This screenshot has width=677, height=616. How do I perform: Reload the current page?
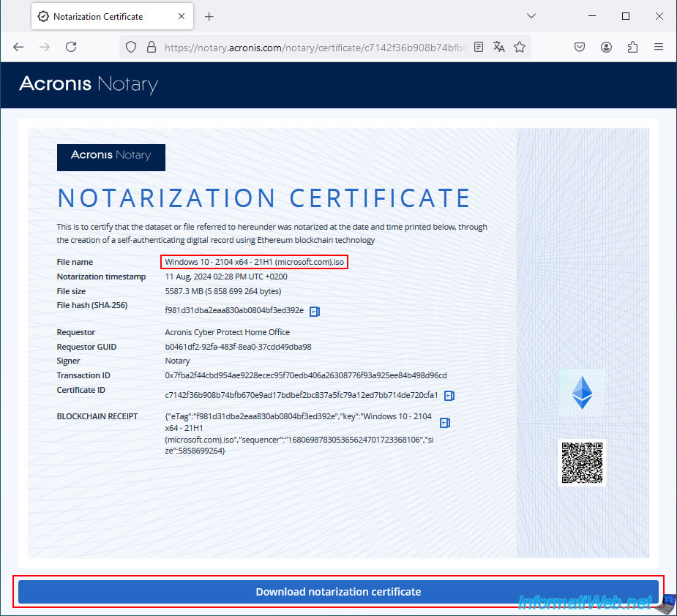pyautogui.click(x=71, y=47)
